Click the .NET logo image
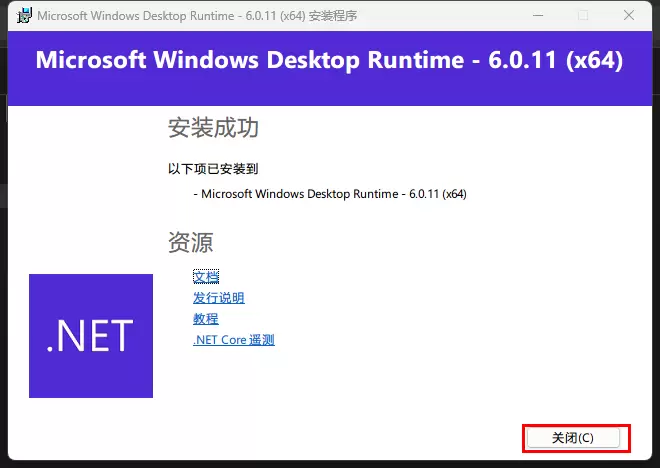 (x=91, y=336)
